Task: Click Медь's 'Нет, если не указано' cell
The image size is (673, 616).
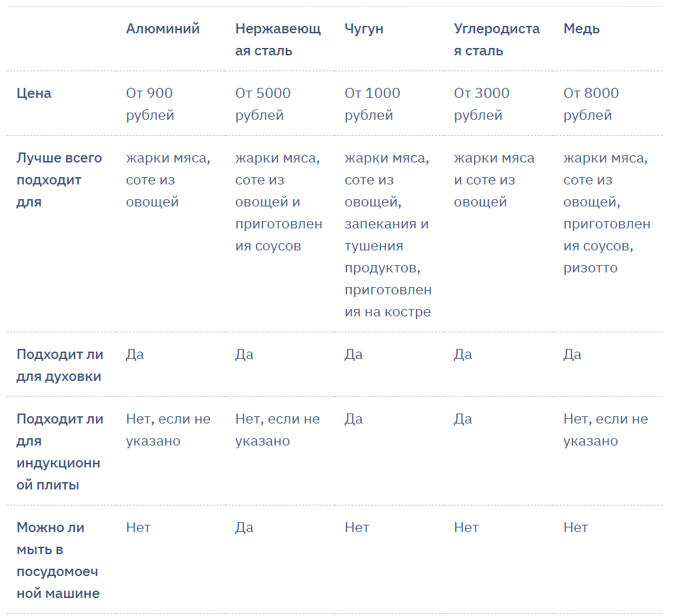Action: coord(605,430)
